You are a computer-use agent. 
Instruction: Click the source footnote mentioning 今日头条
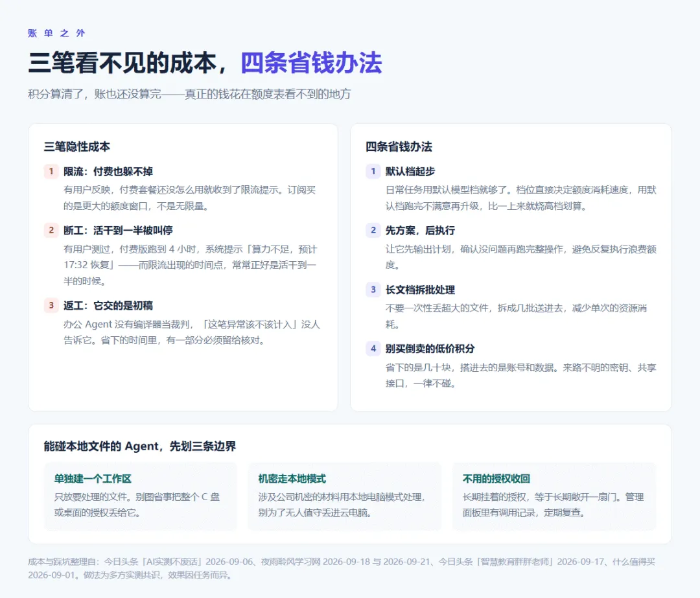(342, 568)
